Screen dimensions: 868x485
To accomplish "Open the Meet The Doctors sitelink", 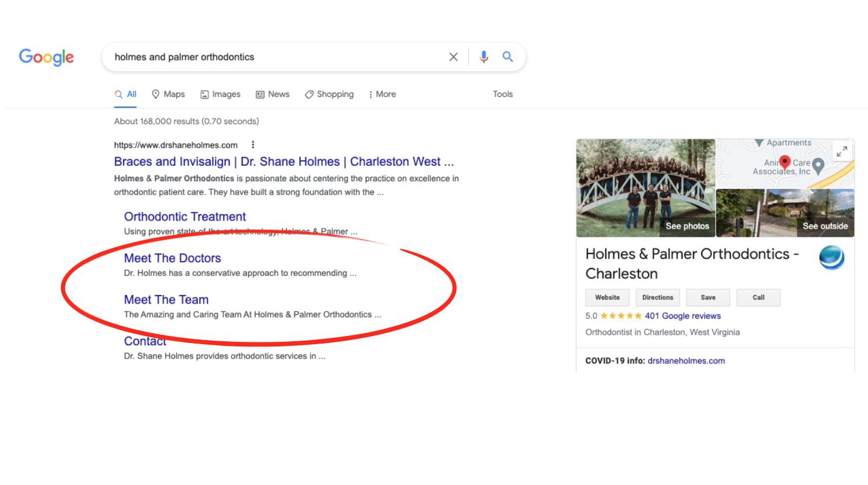I will coord(172,258).
